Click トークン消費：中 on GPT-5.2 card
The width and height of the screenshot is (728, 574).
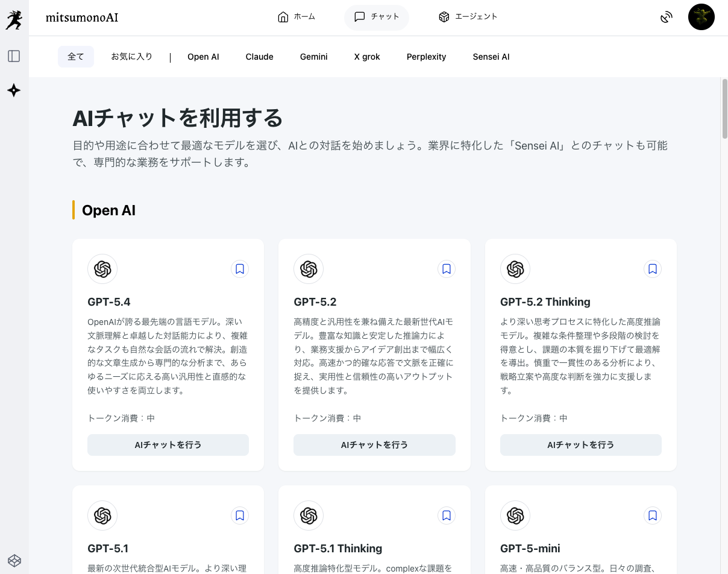(x=327, y=418)
